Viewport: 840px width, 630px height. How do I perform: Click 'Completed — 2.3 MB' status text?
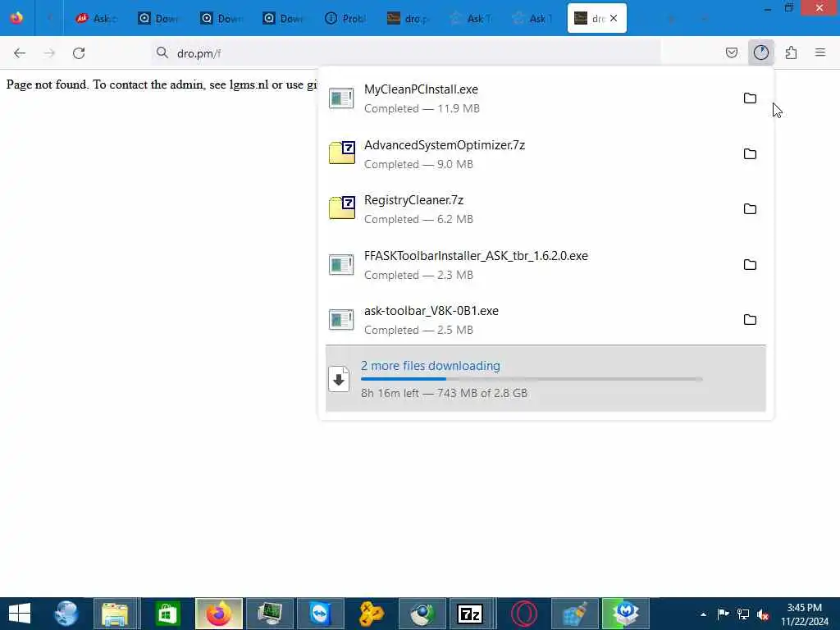tap(418, 276)
